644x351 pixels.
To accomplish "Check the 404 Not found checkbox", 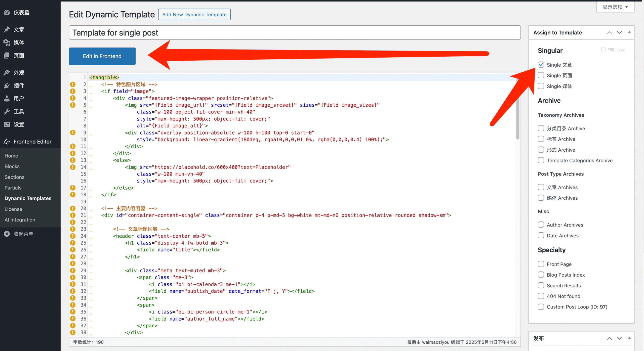I will click(541, 296).
